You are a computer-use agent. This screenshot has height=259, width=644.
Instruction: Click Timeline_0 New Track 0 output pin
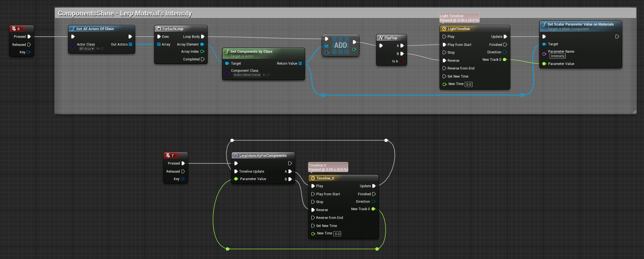pos(373,209)
